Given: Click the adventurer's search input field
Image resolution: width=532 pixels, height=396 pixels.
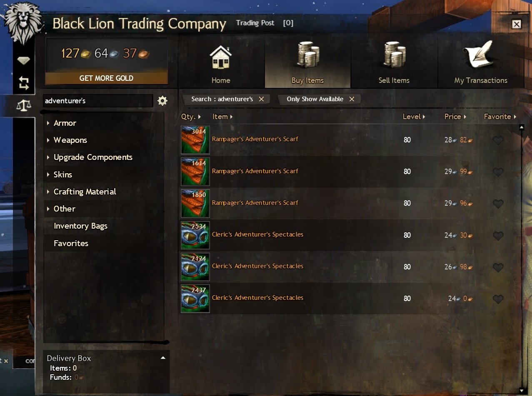Looking at the screenshot, I should pyautogui.click(x=98, y=101).
